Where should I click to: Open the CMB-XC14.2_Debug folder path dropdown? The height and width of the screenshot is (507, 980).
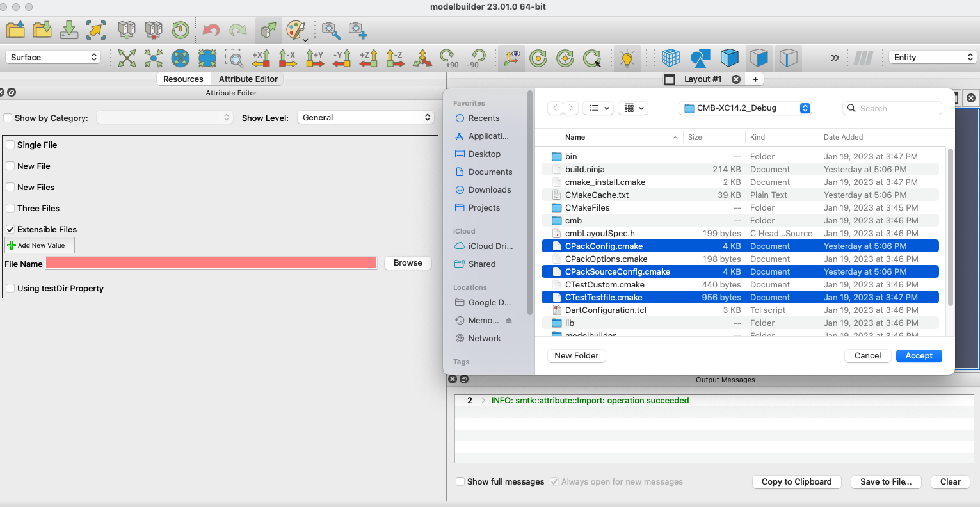click(745, 108)
